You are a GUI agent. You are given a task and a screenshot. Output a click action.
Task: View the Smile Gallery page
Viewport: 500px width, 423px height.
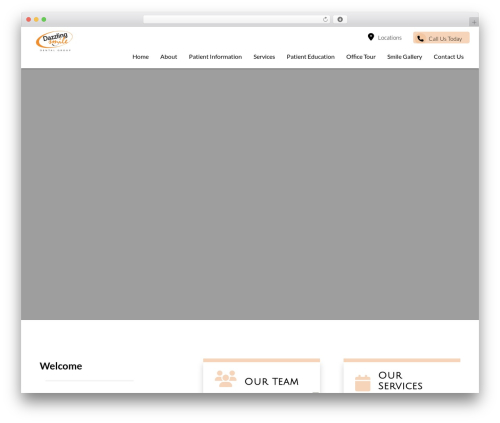tap(404, 57)
